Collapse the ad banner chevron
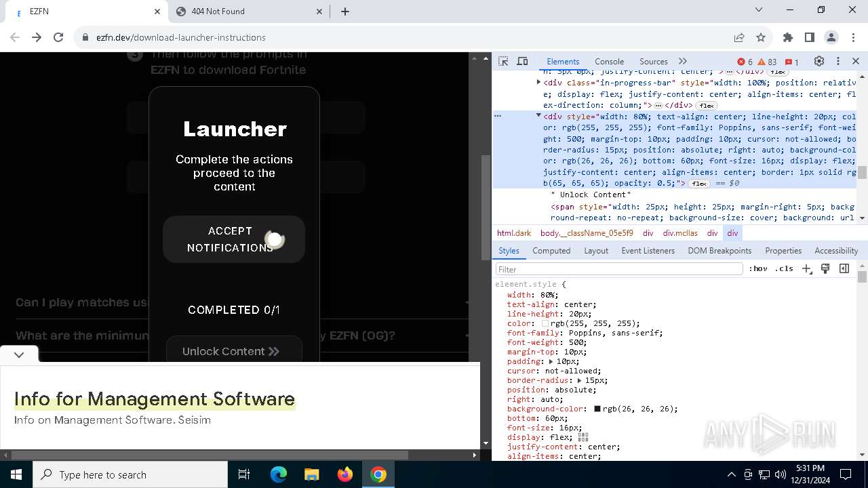 (19, 354)
